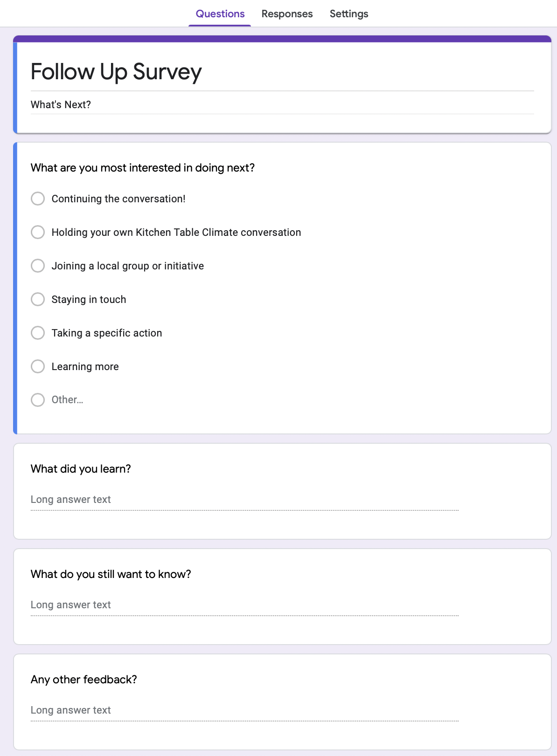This screenshot has height=756, width=557.
Task: Click the long answer field under 'still want to know'
Action: coord(244,605)
